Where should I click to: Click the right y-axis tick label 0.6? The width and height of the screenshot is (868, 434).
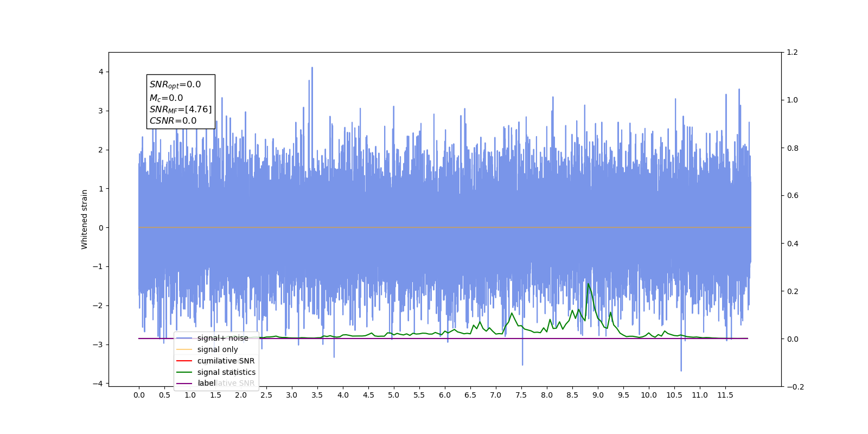click(x=793, y=195)
